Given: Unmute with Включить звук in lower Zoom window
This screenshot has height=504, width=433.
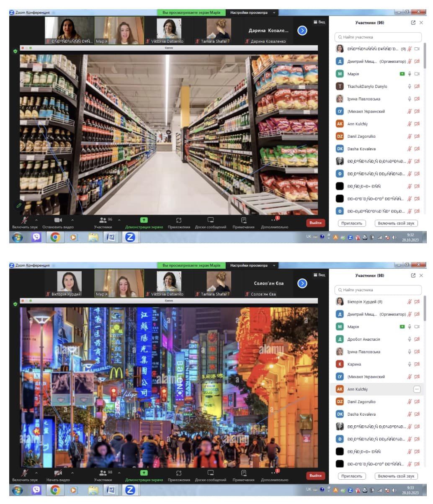Looking at the screenshot, I should pos(25,475).
